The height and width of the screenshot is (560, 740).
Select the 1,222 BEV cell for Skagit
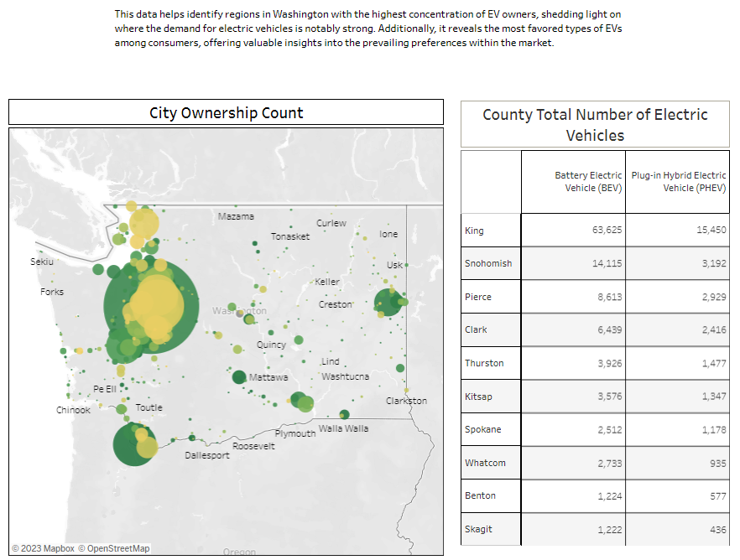pos(606,529)
